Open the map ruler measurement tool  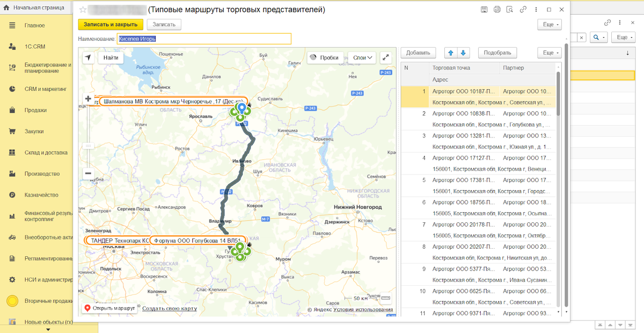pyautogui.click(x=386, y=299)
